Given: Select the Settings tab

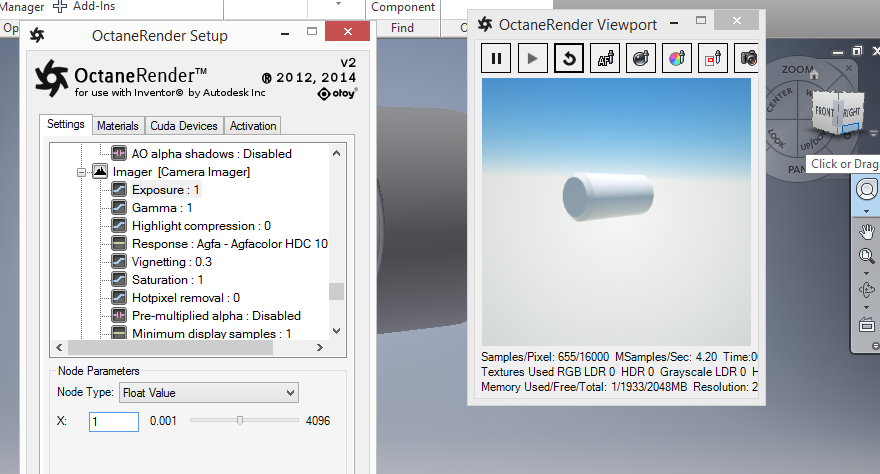Looking at the screenshot, I should [x=66, y=125].
